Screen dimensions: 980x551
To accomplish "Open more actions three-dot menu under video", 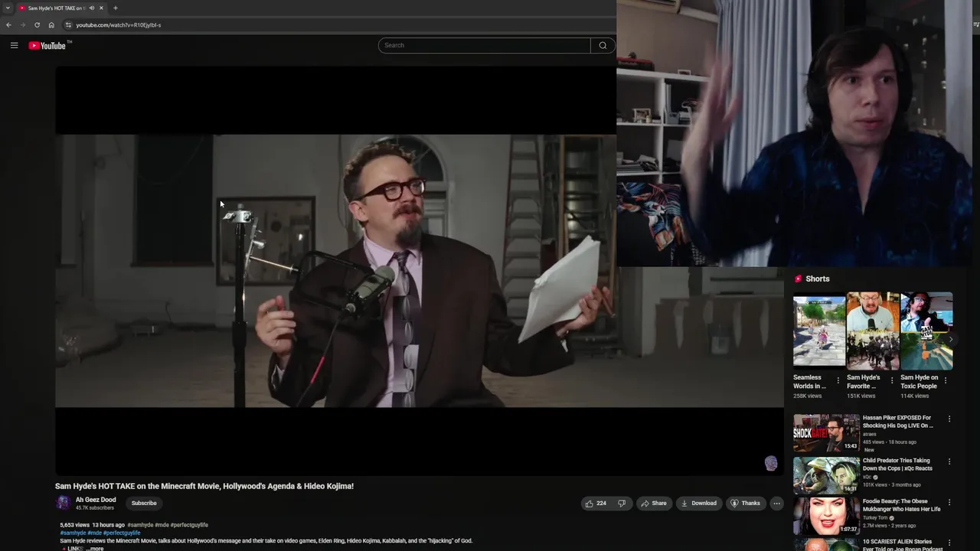I will point(776,503).
